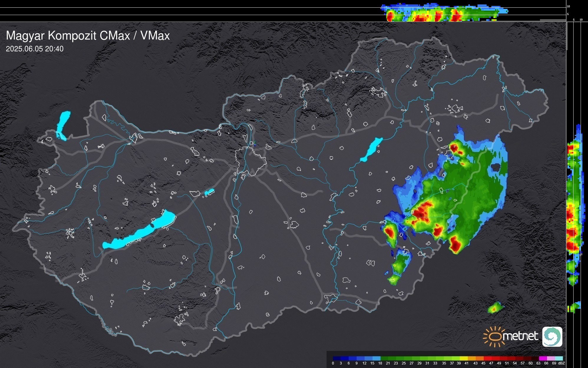Click the small isolated radar echo outside southeast border

coord(495,308)
